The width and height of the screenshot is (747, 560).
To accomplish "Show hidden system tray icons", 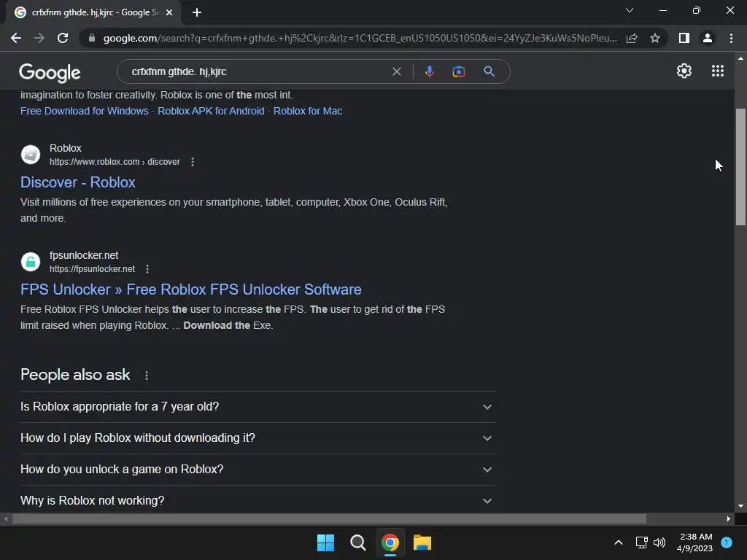I will tap(619, 542).
